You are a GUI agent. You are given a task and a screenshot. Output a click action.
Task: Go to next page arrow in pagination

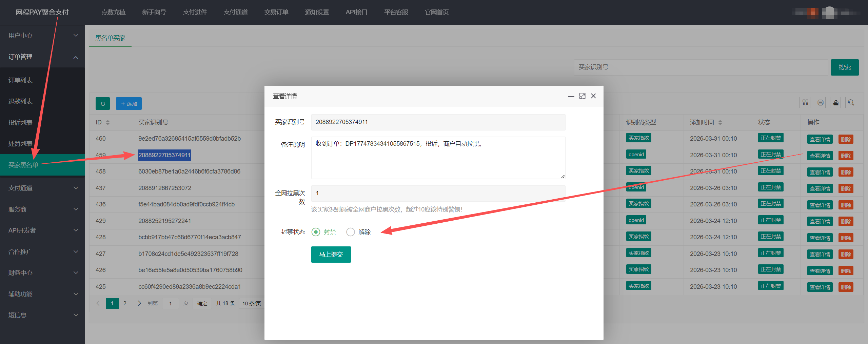(x=139, y=303)
